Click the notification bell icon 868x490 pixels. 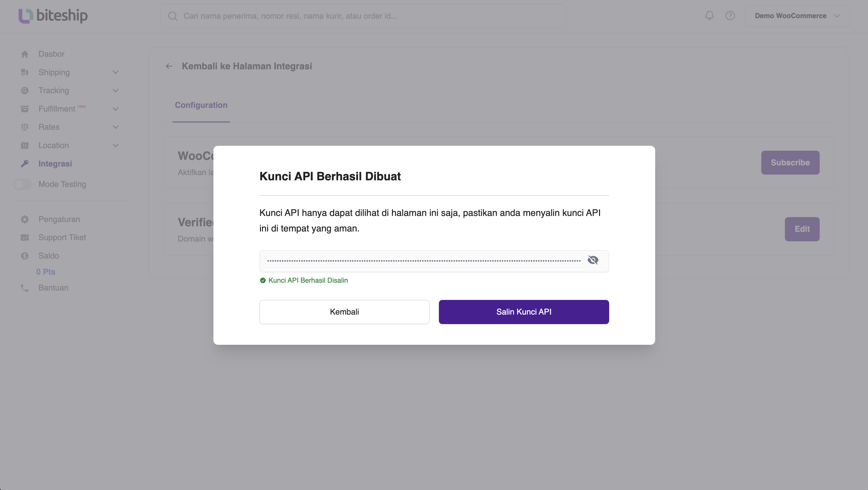[x=709, y=16]
